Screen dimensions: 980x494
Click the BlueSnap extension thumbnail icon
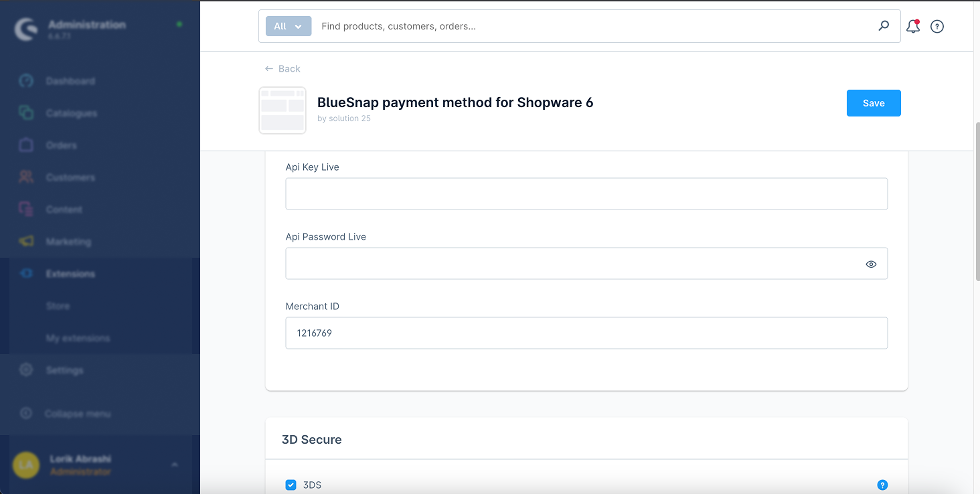pyautogui.click(x=282, y=110)
